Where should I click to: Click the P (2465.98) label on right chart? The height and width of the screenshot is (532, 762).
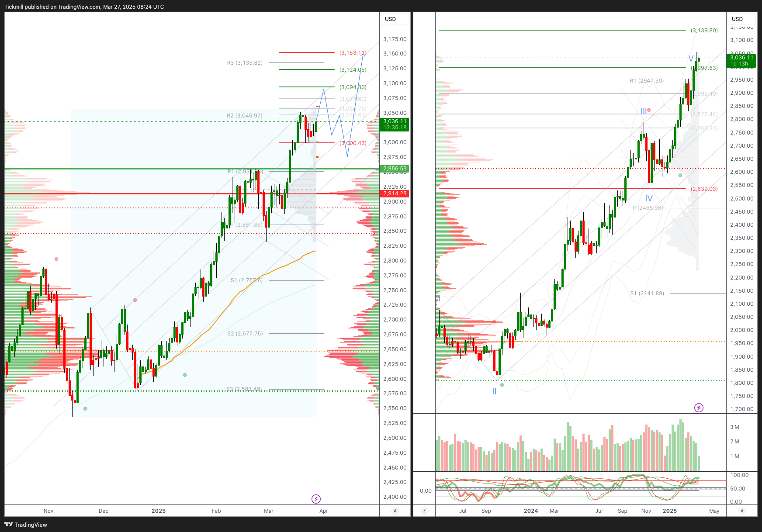pos(648,208)
